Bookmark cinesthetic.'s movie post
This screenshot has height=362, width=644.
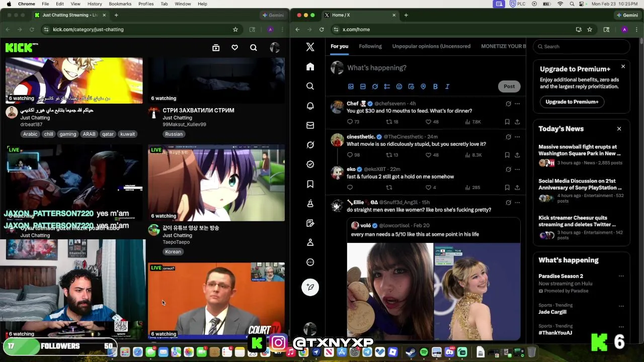pos(507,155)
